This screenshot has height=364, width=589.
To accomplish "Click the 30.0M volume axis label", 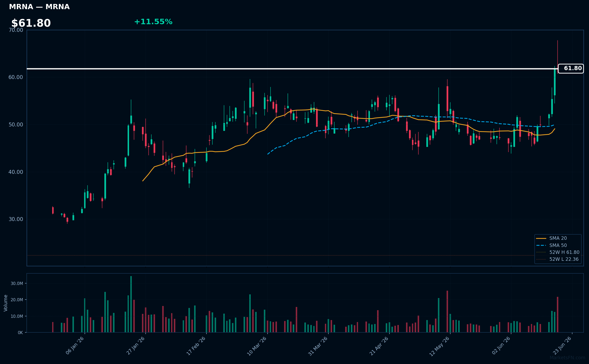I will [17, 283].
